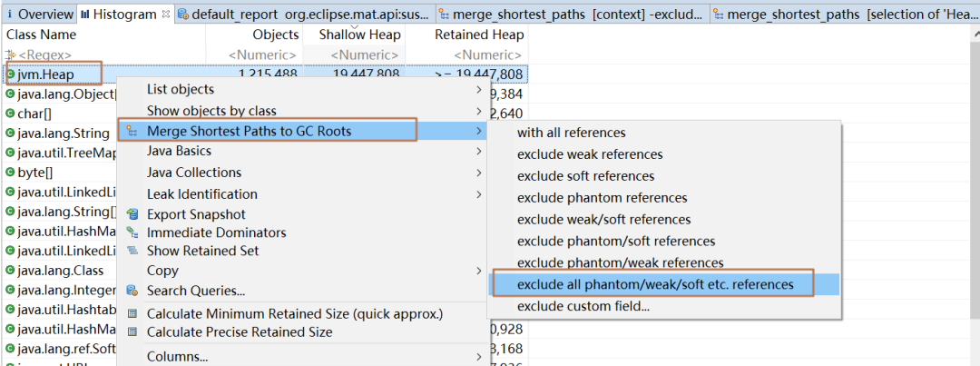Pick 'exclude custom field...' entry
Viewport: 980px width, 366px height.
click(x=583, y=306)
